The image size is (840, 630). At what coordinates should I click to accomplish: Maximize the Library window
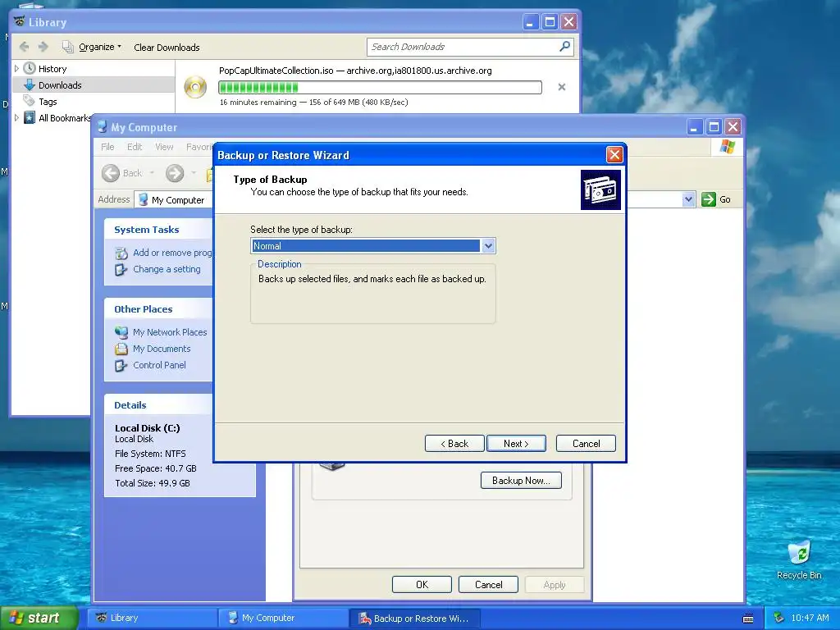[x=550, y=22]
